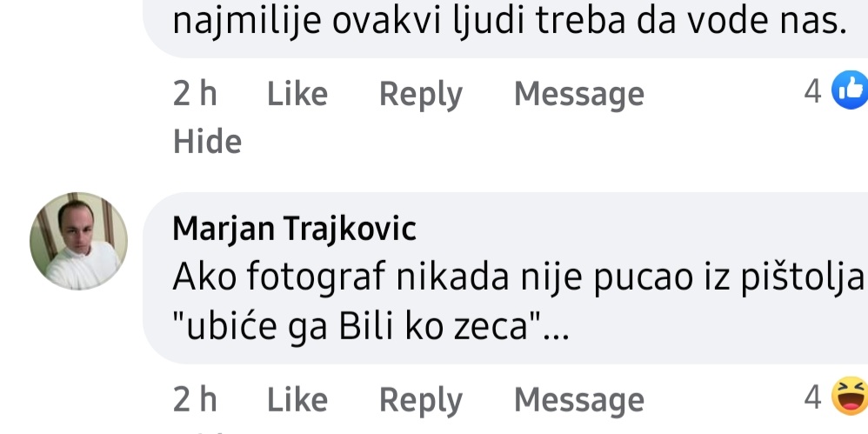Hide the top comment

tap(208, 141)
